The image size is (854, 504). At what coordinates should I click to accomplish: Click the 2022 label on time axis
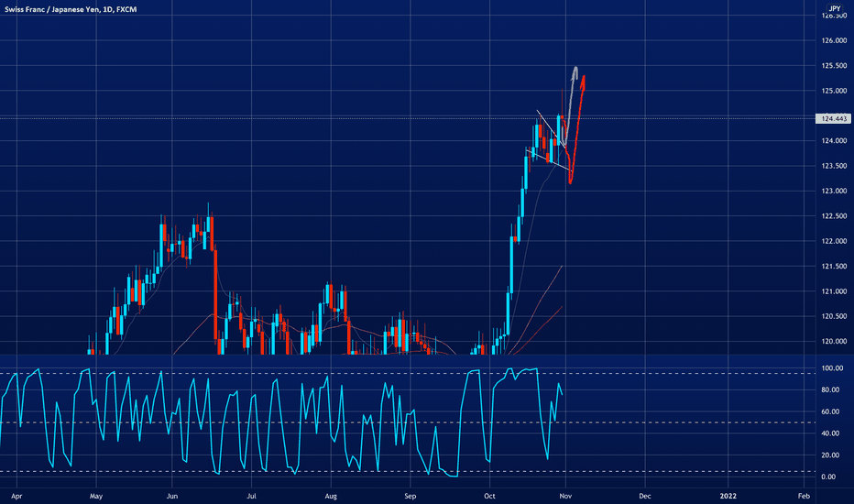point(728,497)
